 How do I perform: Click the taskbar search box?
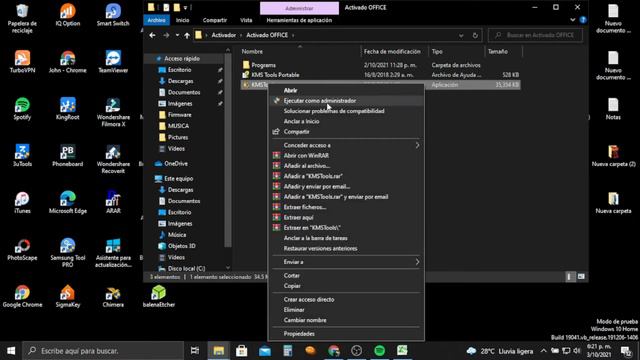click(102, 351)
